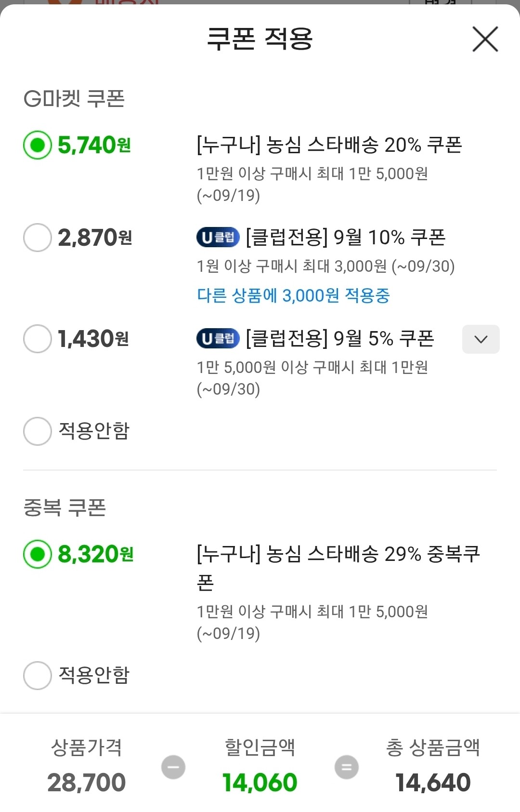The image size is (520, 812).
Task: Click the 할인금액 14,060 total
Action: click(260, 783)
